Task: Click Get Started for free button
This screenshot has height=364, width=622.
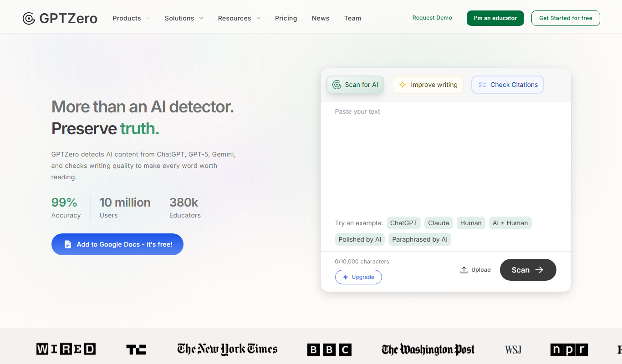Action: tap(566, 18)
